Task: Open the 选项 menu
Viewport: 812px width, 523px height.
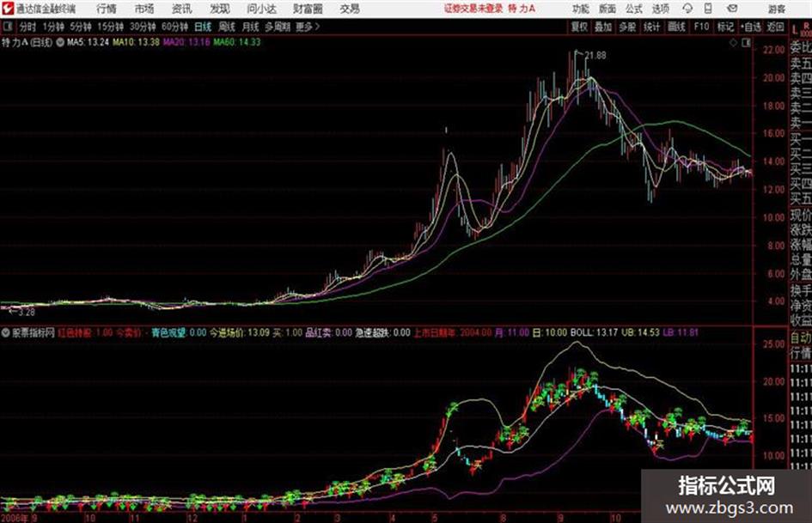Action: 660,9
